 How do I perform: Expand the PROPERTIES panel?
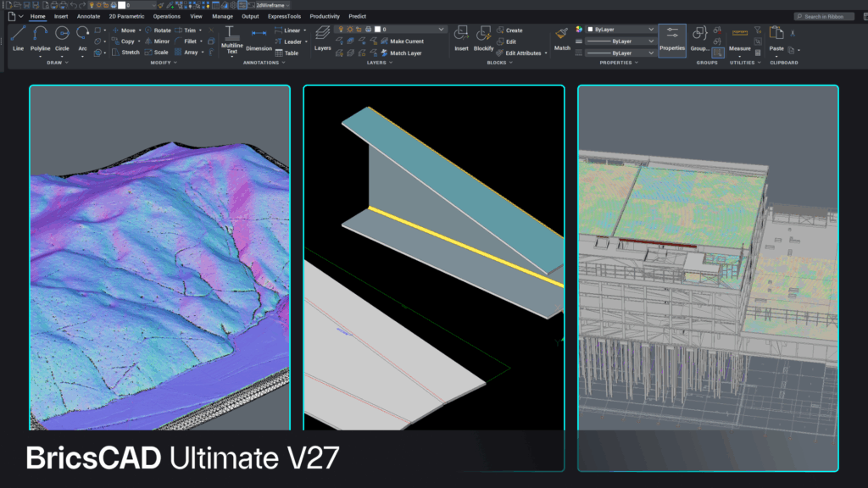[x=619, y=63]
